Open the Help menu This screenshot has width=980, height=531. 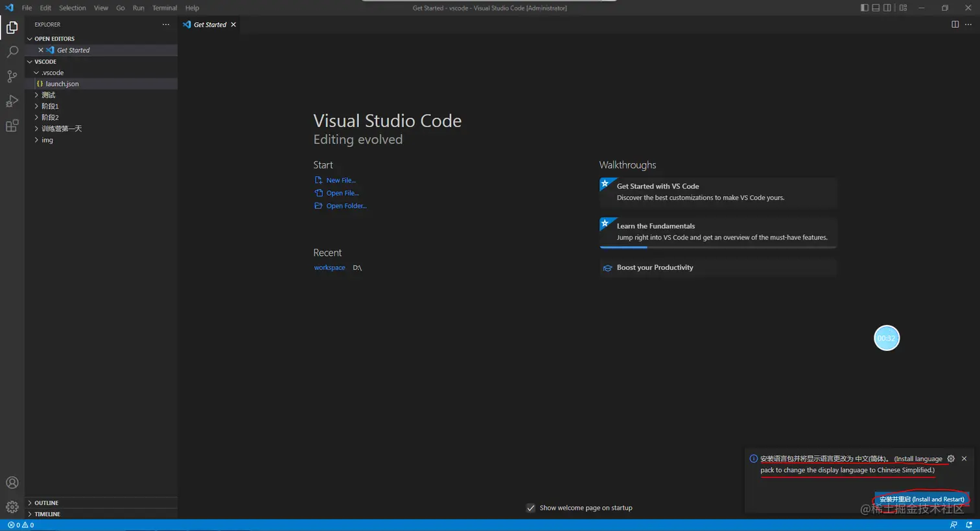(x=192, y=8)
